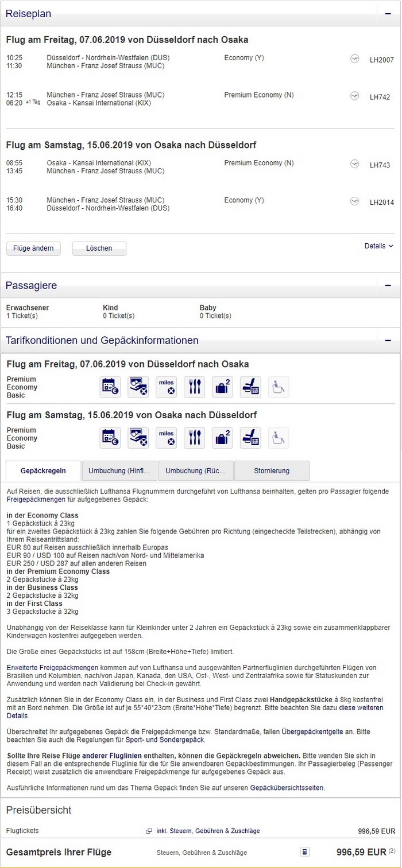
Task: Click Preisübersicht heading
Action: click(x=38, y=810)
